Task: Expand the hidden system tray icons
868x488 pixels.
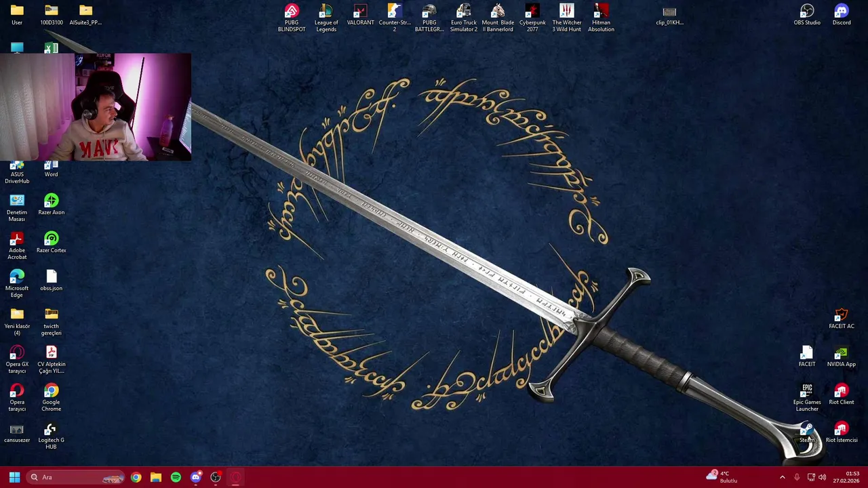Action: (782, 477)
